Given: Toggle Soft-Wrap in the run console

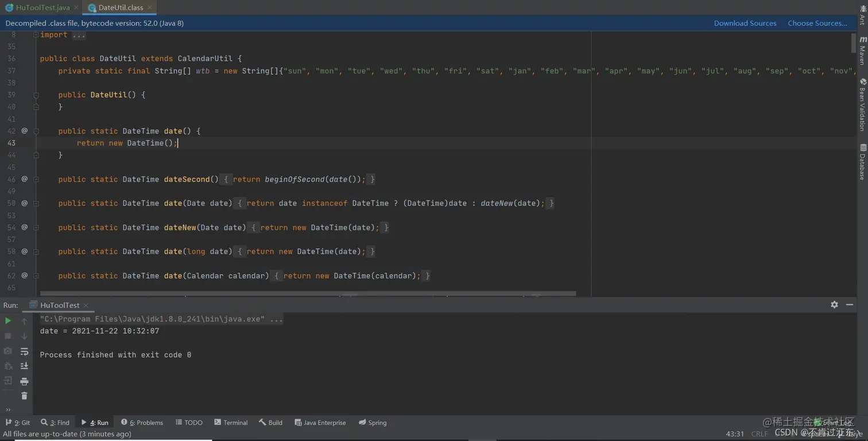Looking at the screenshot, I should pos(24,351).
